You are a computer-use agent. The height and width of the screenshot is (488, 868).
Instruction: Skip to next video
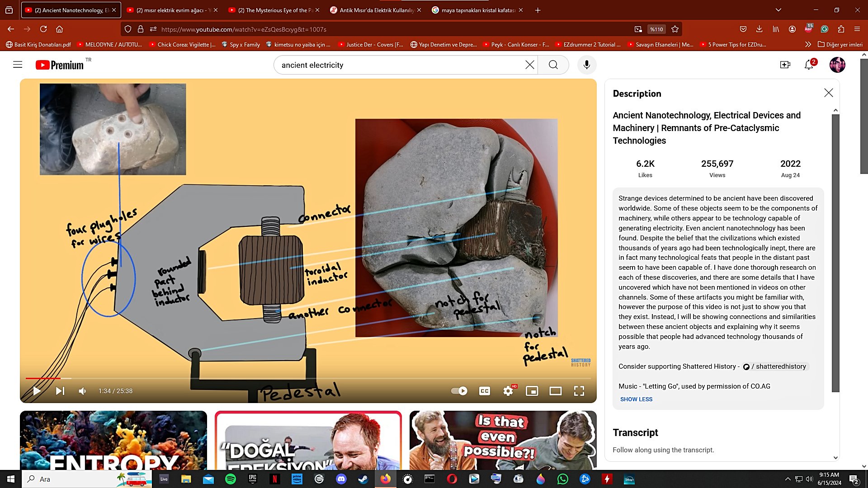pyautogui.click(x=60, y=391)
